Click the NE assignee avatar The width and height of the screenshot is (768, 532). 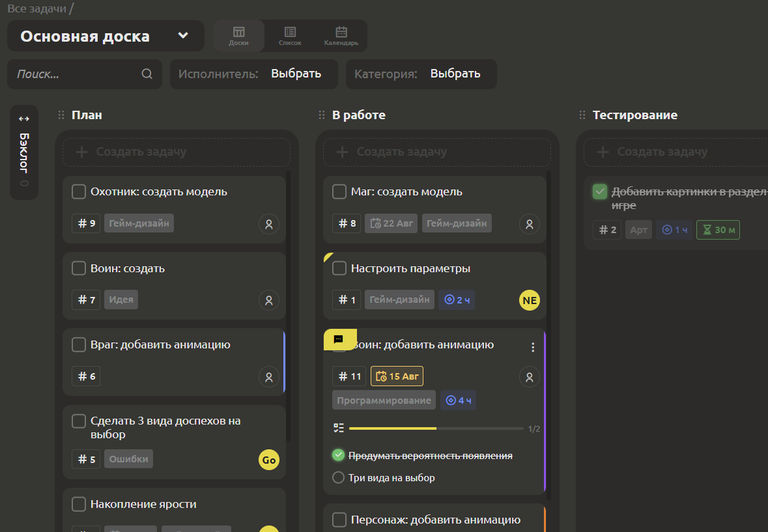click(530, 300)
